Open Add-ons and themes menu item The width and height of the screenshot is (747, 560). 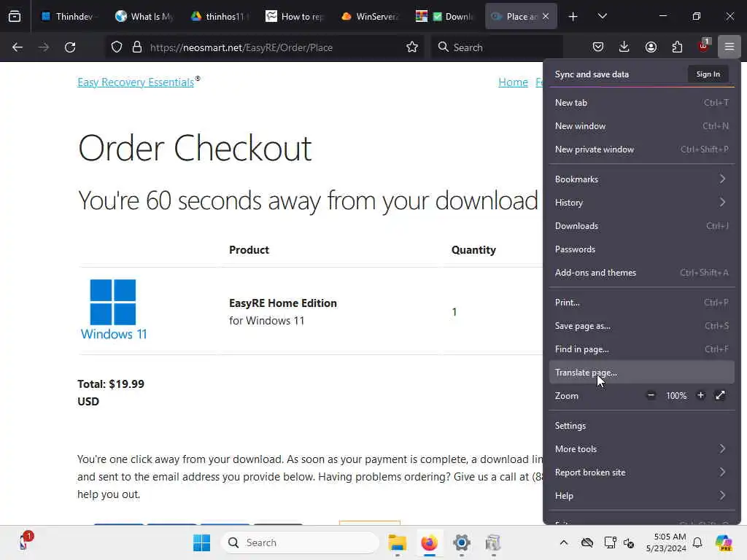pyautogui.click(x=641, y=273)
